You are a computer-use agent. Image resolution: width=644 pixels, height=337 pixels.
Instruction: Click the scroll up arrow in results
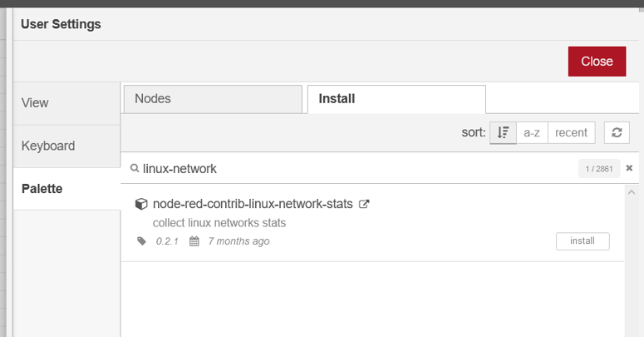click(x=632, y=192)
